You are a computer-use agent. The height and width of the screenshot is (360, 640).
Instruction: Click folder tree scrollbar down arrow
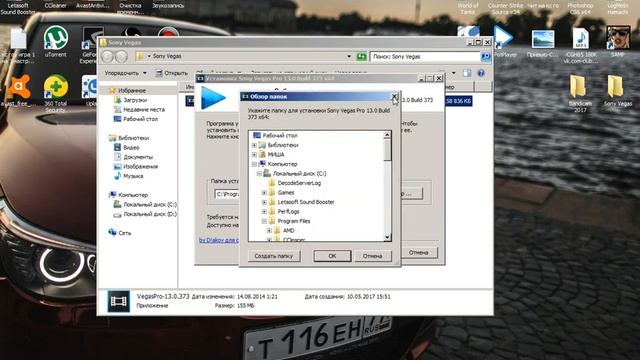coord(387,237)
